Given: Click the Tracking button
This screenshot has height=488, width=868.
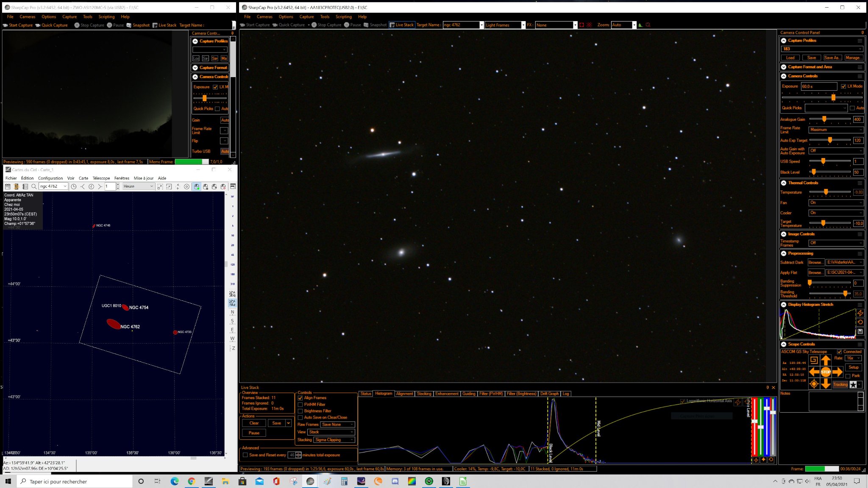Looking at the screenshot, I should (840, 385).
